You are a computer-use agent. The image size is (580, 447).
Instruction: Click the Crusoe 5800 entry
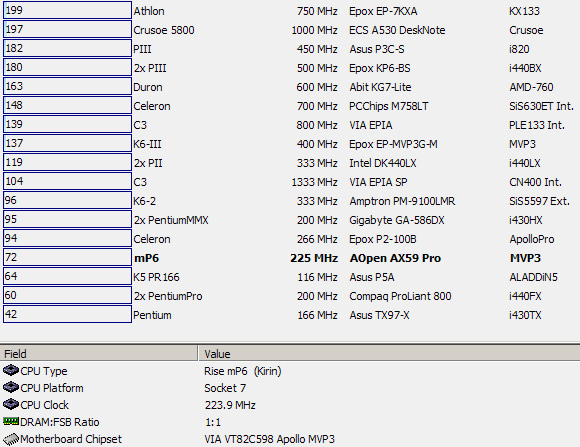[164, 30]
